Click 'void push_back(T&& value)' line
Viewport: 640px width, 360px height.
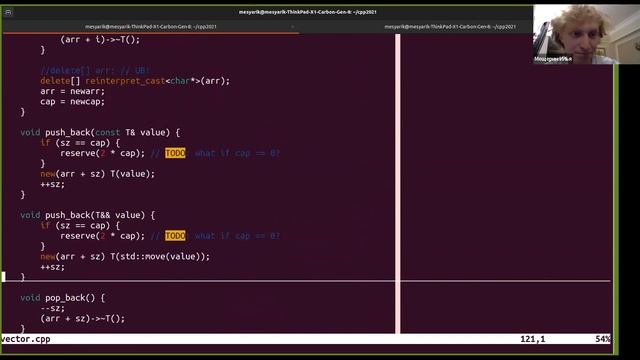click(88, 215)
